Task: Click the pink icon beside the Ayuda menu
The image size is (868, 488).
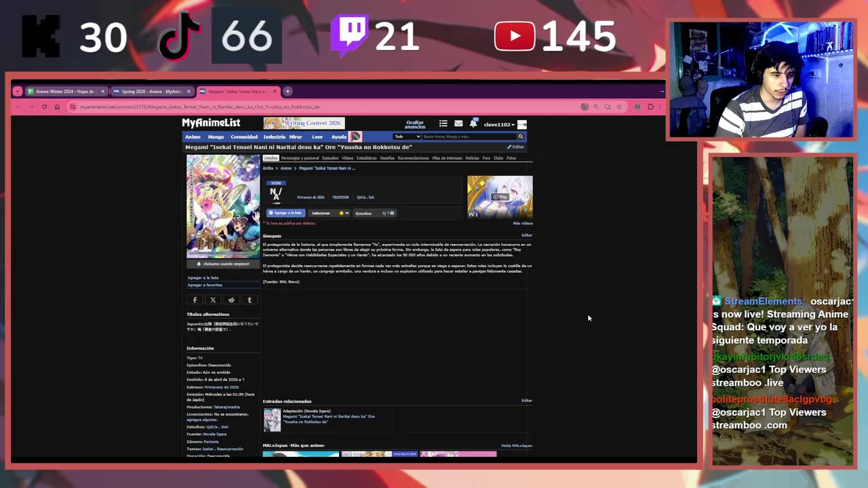Action: click(355, 137)
